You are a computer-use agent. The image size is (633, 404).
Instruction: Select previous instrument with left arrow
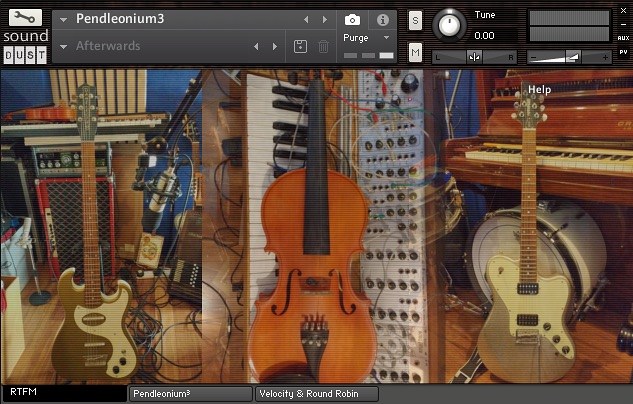point(306,19)
